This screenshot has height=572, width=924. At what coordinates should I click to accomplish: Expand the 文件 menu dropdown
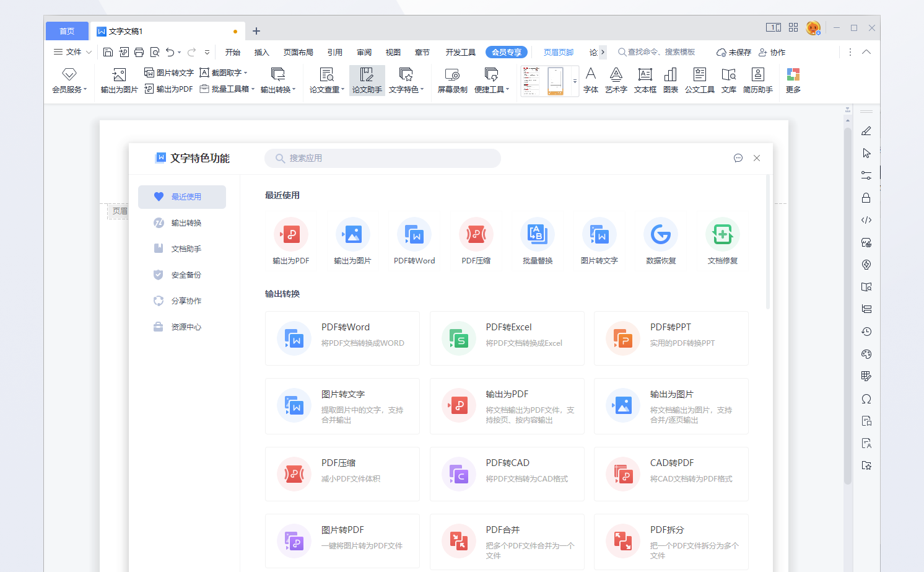coord(73,52)
